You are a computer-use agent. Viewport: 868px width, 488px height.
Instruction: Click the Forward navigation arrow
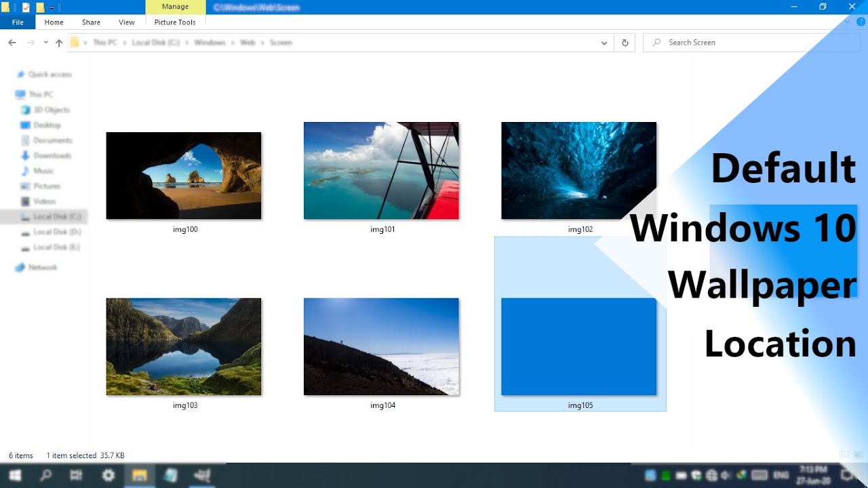pyautogui.click(x=31, y=43)
